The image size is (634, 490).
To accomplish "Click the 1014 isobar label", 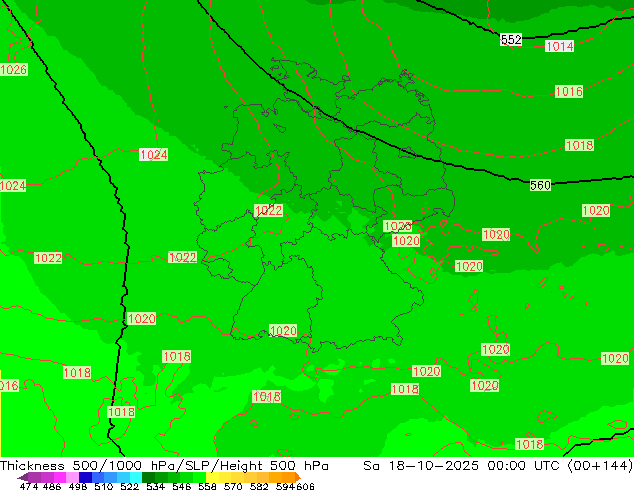I will (559, 46).
